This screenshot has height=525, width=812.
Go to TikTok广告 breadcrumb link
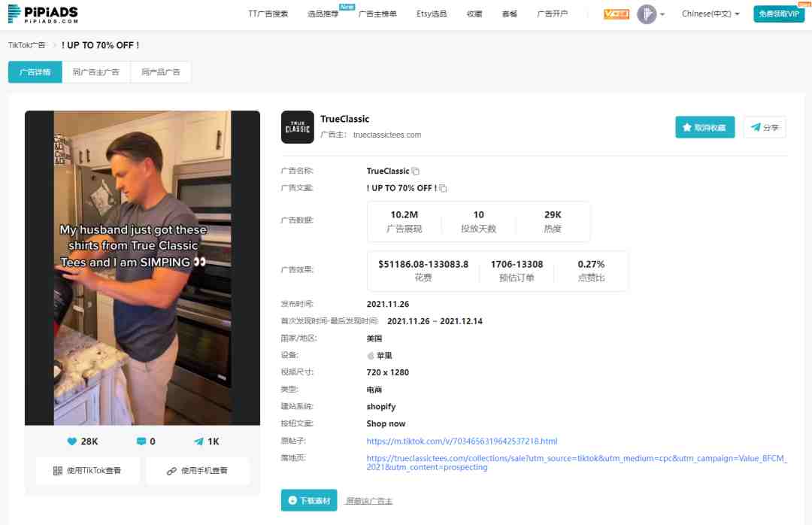click(27, 45)
